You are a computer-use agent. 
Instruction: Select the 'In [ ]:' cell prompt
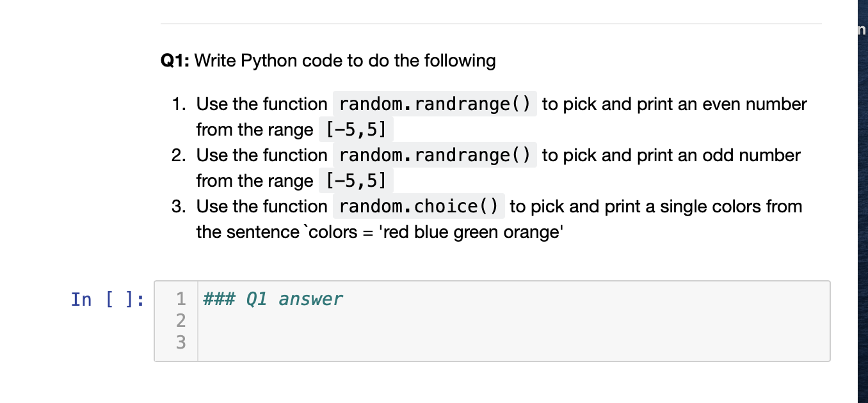click(108, 299)
